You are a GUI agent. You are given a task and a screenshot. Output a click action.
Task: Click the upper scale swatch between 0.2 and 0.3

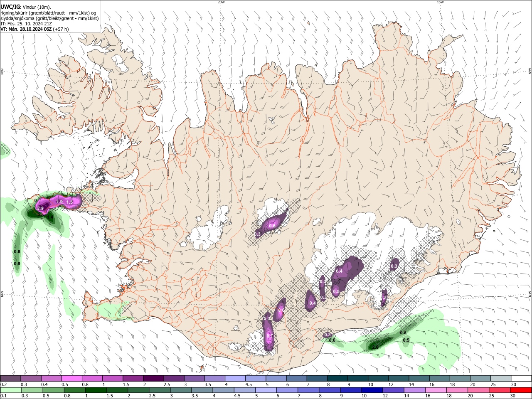[x=11, y=379]
